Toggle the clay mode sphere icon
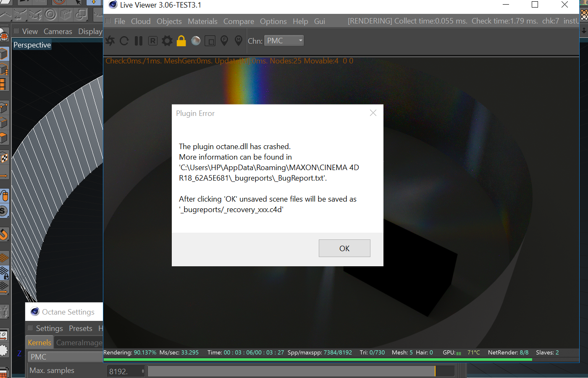 (x=196, y=41)
